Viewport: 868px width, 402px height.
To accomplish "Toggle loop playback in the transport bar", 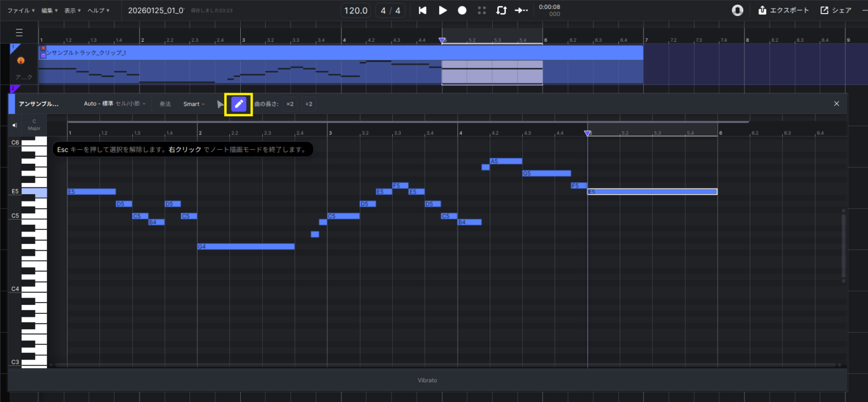I will coord(501,10).
